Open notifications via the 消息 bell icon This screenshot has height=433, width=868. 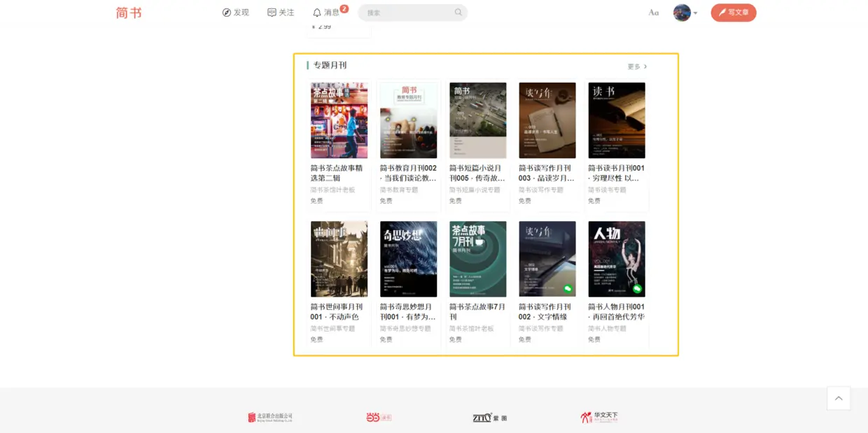(318, 12)
